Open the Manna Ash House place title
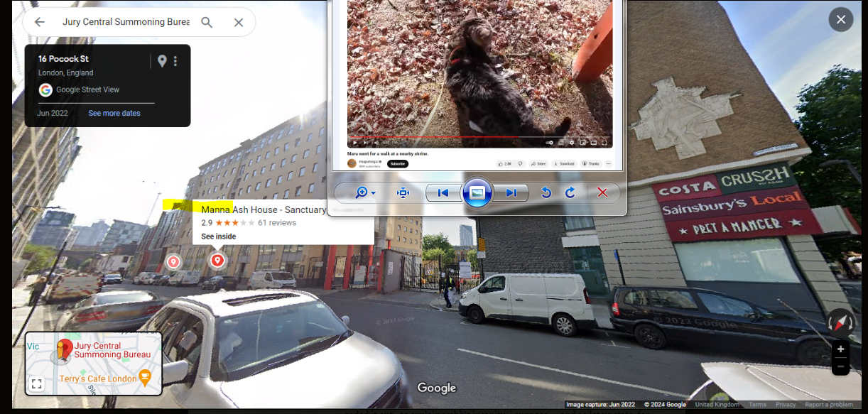 coord(264,209)
